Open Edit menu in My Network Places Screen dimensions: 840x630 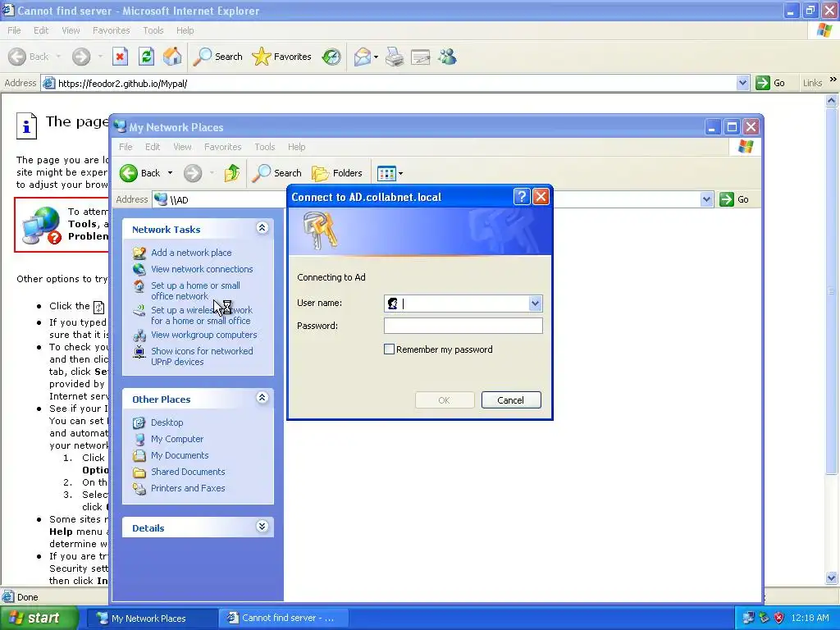tap(153, 147)
